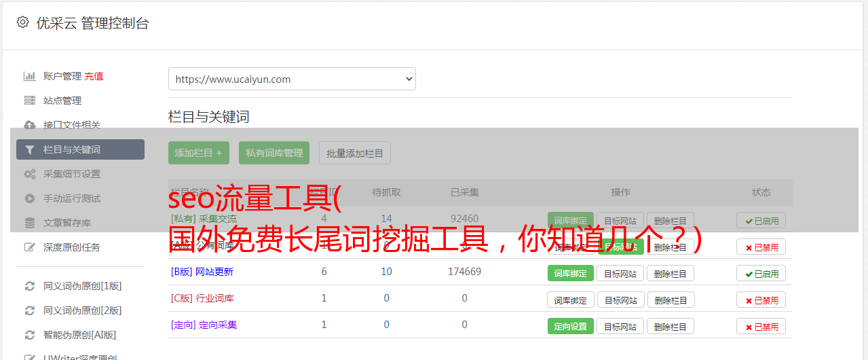Click 删除栏目 in the 采集交流 row
Image resolution: width=868 pixels, height=360 pixels.
coord(671,220)
